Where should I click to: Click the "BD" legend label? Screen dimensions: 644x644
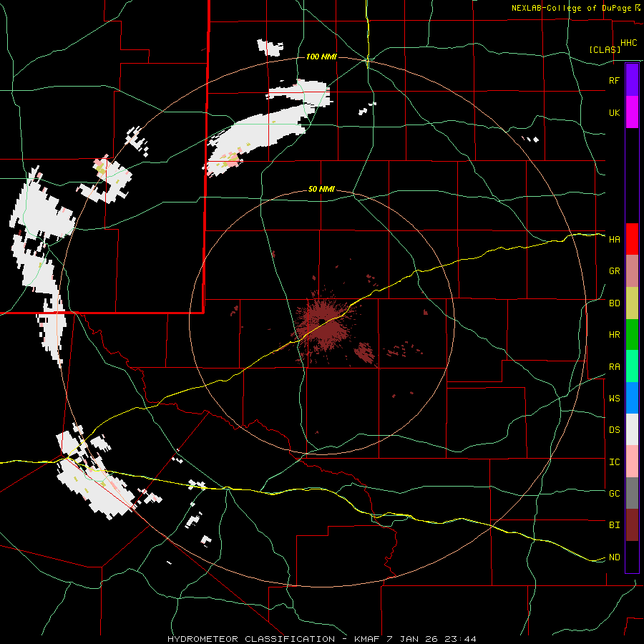(615, 303)
